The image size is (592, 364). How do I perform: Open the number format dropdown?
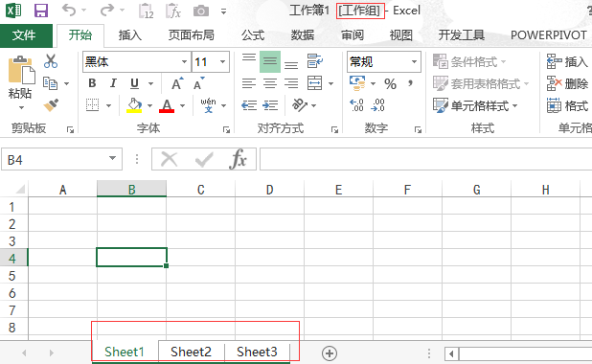point(414,61)
